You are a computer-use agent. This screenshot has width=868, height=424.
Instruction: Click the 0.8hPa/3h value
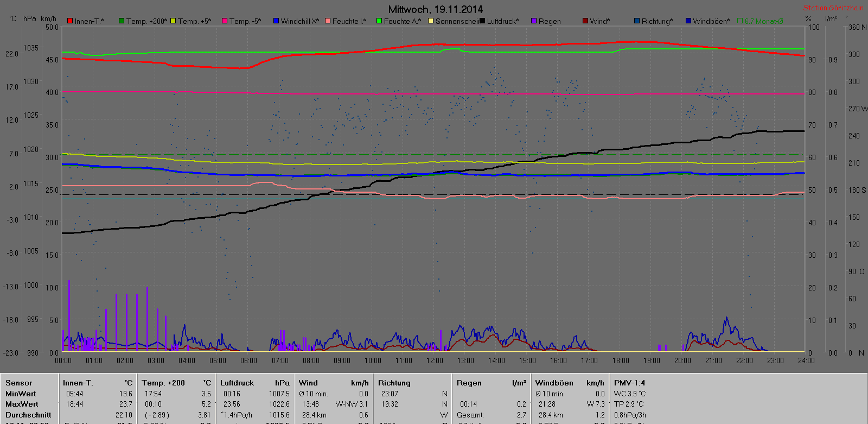tap(630, 415)
